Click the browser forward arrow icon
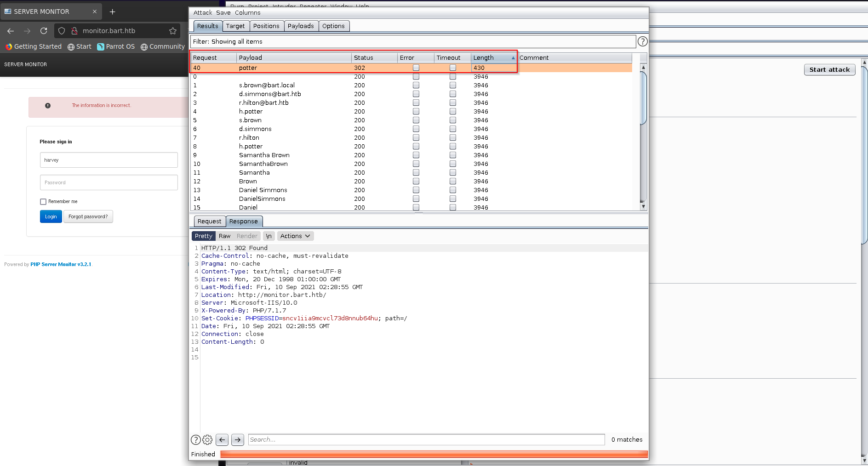This screenshot has width=868, height=466. click(27, 31)
